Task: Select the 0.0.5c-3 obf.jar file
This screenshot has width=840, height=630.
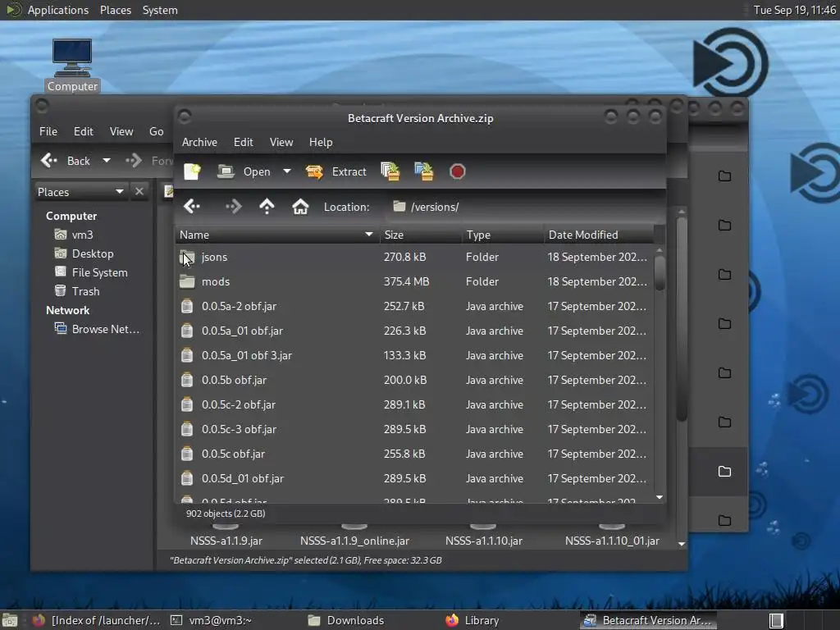Action: click(414, 430)
